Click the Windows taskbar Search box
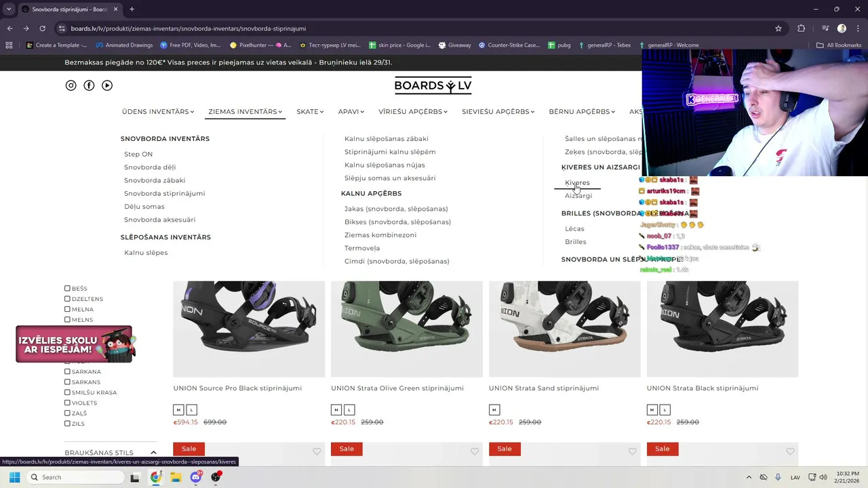Viewport: 868px width, 488px height. coord(75,477)
